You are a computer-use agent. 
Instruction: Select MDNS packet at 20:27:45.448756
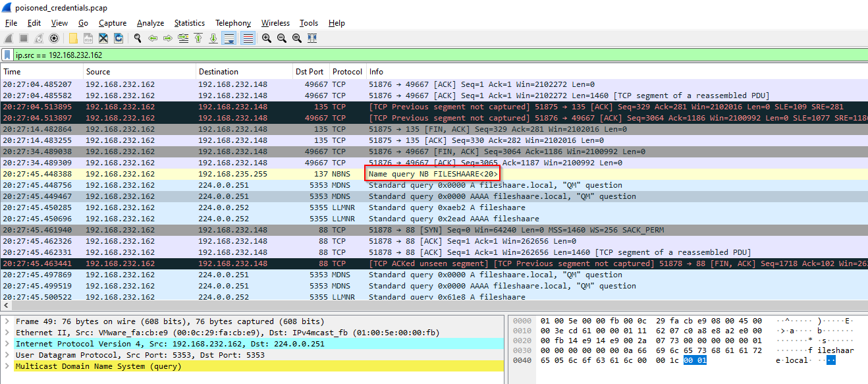pos(434,185)
